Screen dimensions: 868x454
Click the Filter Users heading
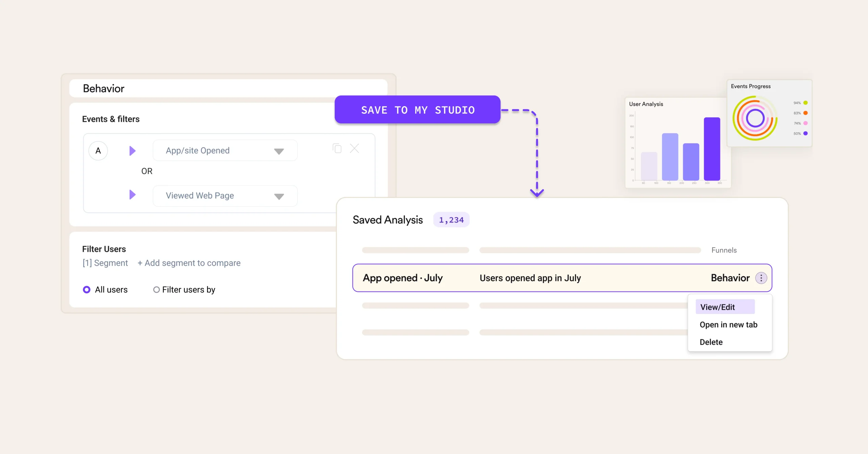(x=104, y=249)
